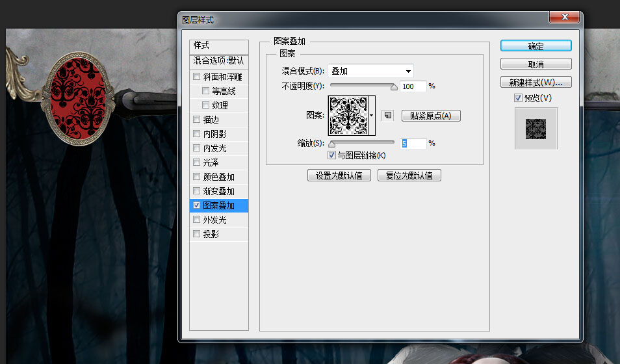Open the blend mode dropdown showing 叠加
620x364 pixels.
pos(370,71)
